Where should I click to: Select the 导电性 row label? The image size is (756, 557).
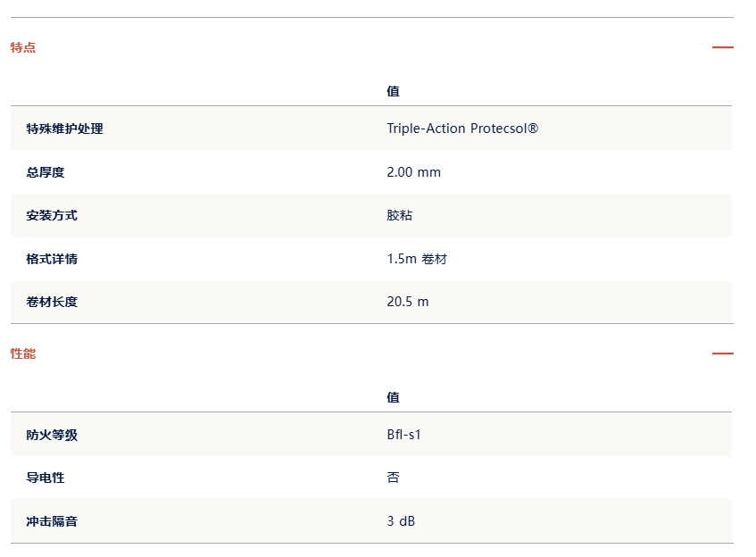46,478
